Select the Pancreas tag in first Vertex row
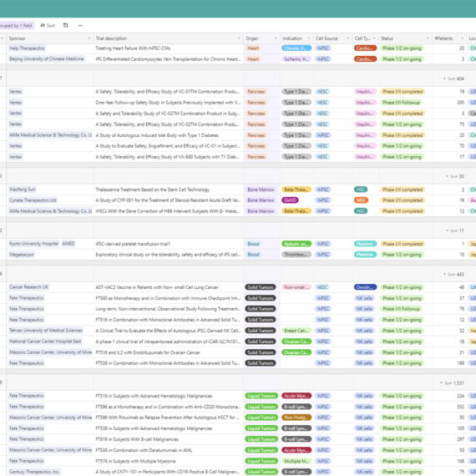The height and width of the screenshot is (476, 476). [x=256, y=92]
